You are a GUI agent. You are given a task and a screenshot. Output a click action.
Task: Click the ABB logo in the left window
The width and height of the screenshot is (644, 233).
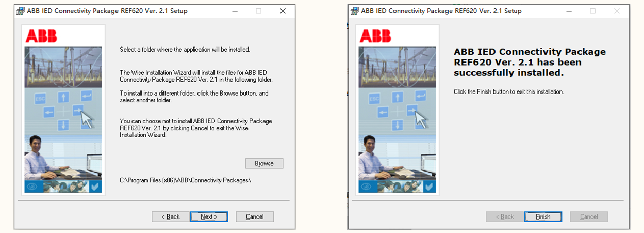click(x=41, y=36)
